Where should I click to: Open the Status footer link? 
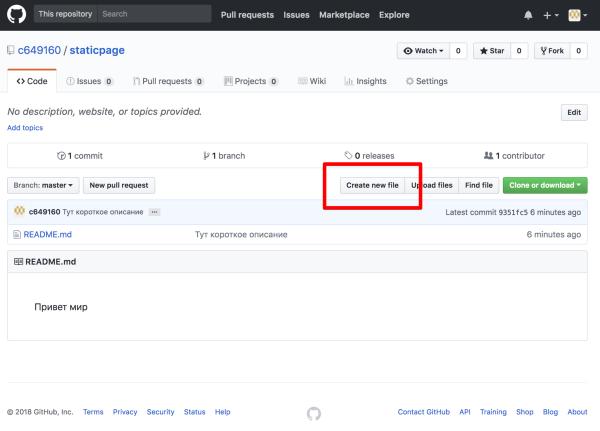click(194, 412)
